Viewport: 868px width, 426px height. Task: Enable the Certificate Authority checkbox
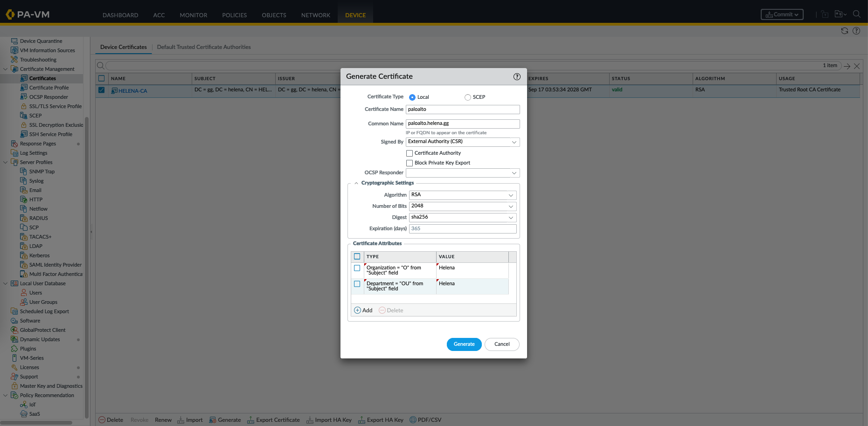tap(410, 153)
